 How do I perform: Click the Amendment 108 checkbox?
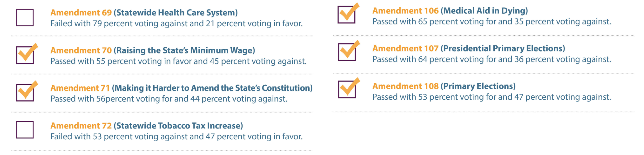tap(347, 90)
